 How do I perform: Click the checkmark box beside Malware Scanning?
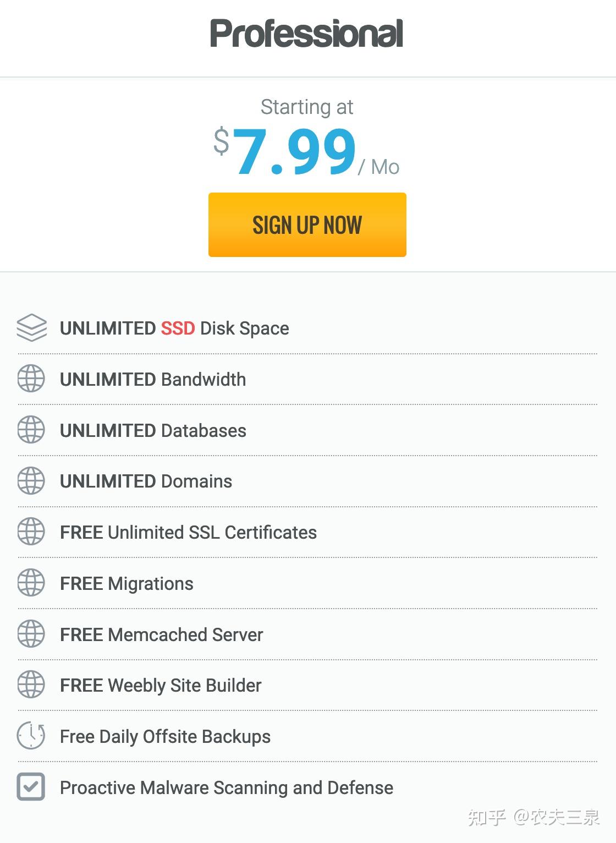pos(31,787)
